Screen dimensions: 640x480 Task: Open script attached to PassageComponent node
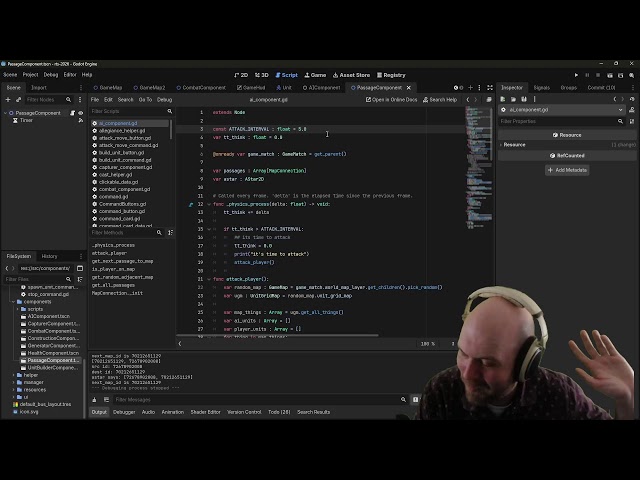[x=73, y=113]
